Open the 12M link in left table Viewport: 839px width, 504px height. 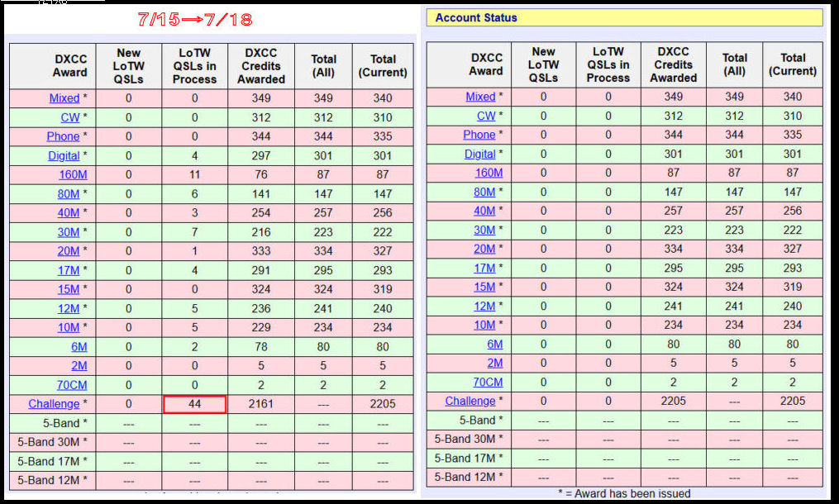(69, 309)
